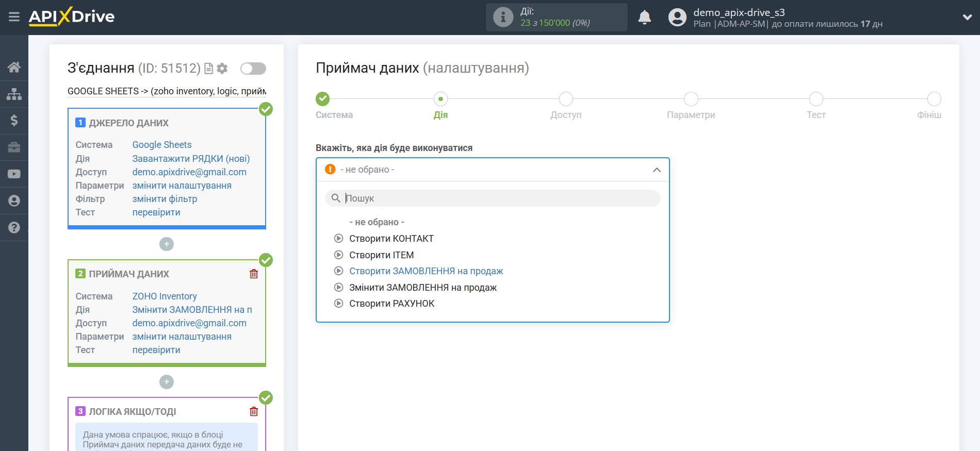Click demo_apix-drive_s3 account name
Screen dimensions: 980x451
(x=739, y=12)
